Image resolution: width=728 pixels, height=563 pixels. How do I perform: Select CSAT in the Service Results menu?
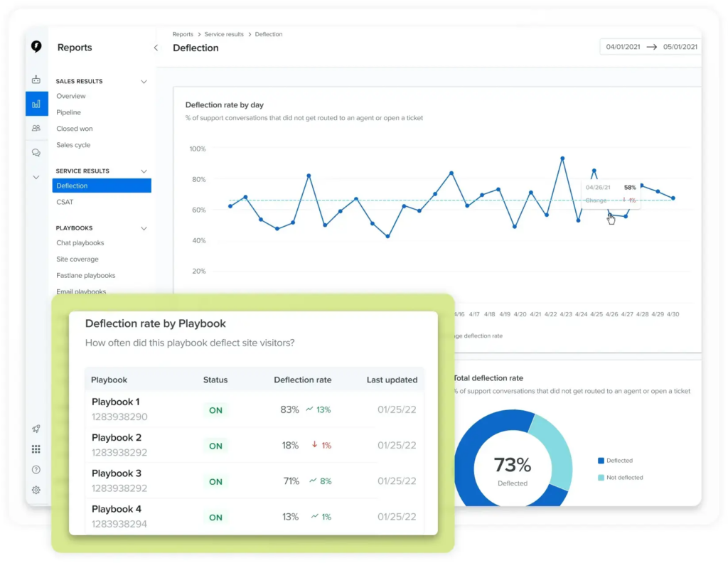[x=65, y=202]
